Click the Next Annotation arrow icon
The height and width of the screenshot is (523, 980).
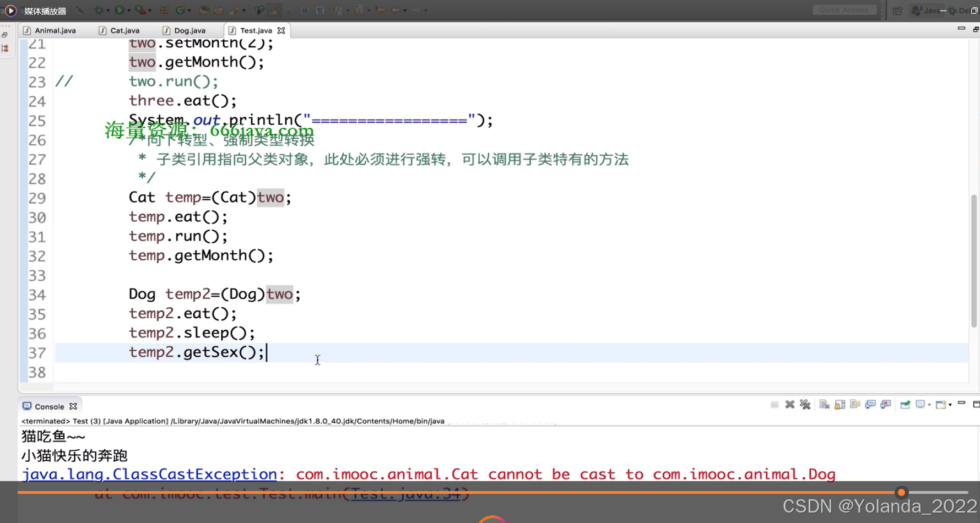337,10
